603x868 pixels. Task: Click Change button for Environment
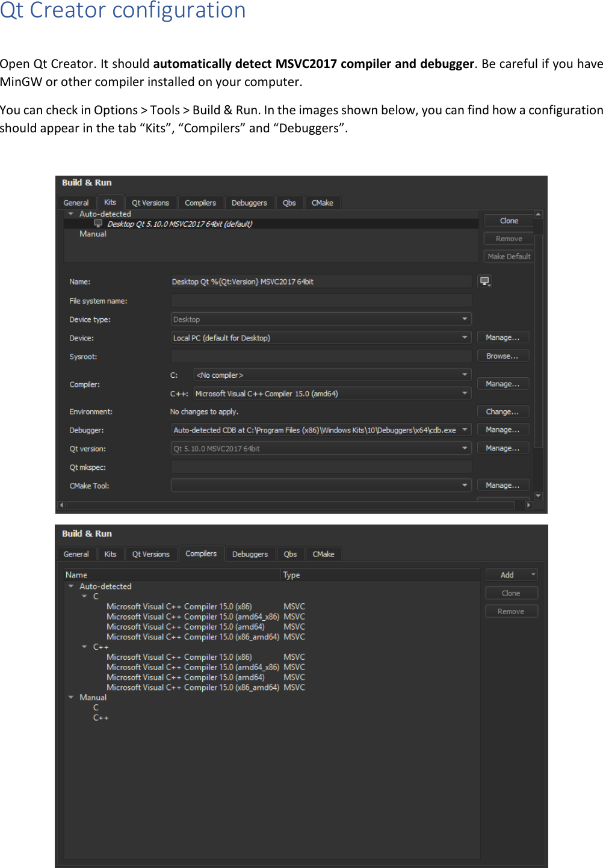click(502, 411)
